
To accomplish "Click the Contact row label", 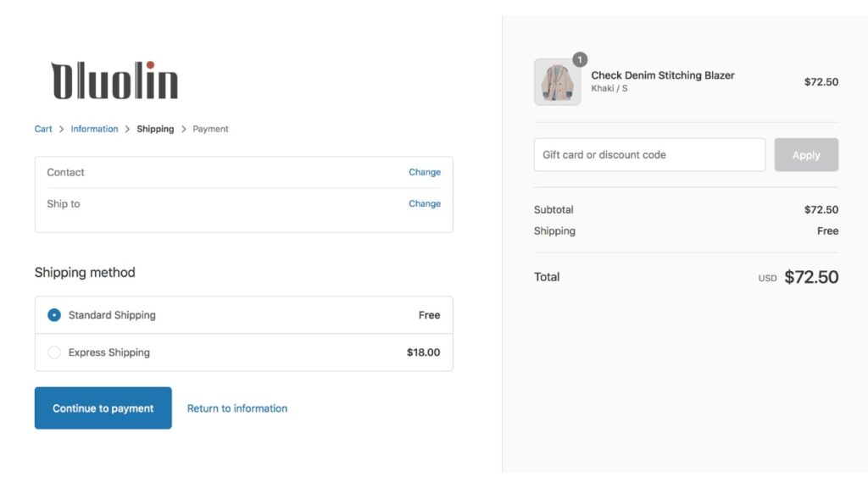I will [x=65, y=172].
